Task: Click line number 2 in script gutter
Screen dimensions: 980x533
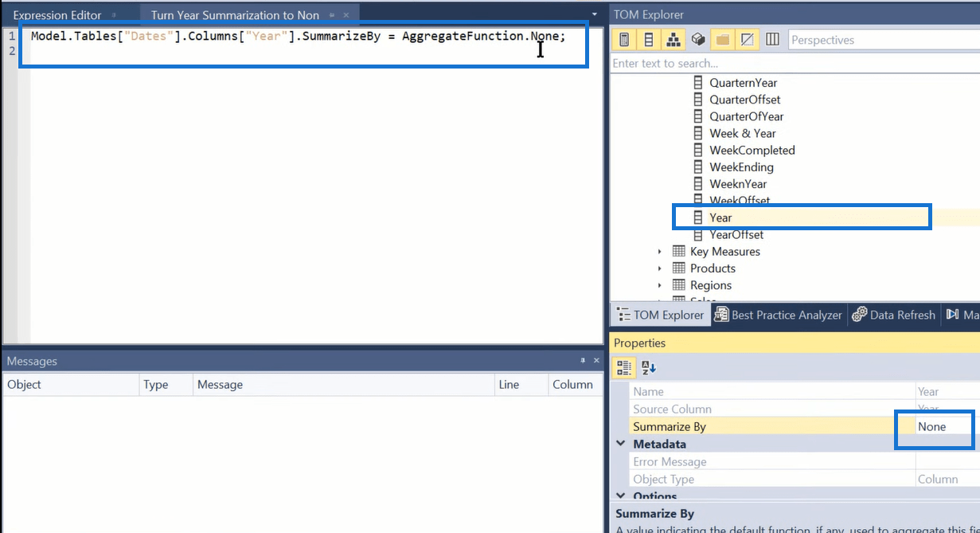Action: (x=11, y=51)
